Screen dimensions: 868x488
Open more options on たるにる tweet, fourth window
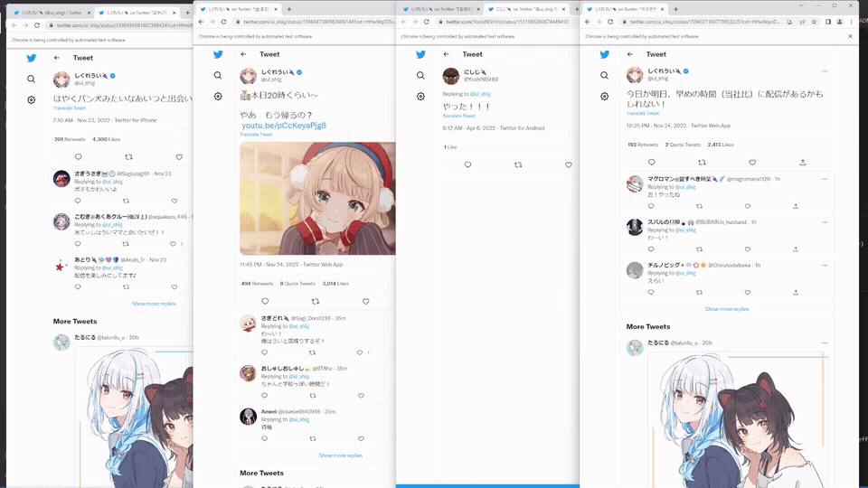[x=825, y=343]
